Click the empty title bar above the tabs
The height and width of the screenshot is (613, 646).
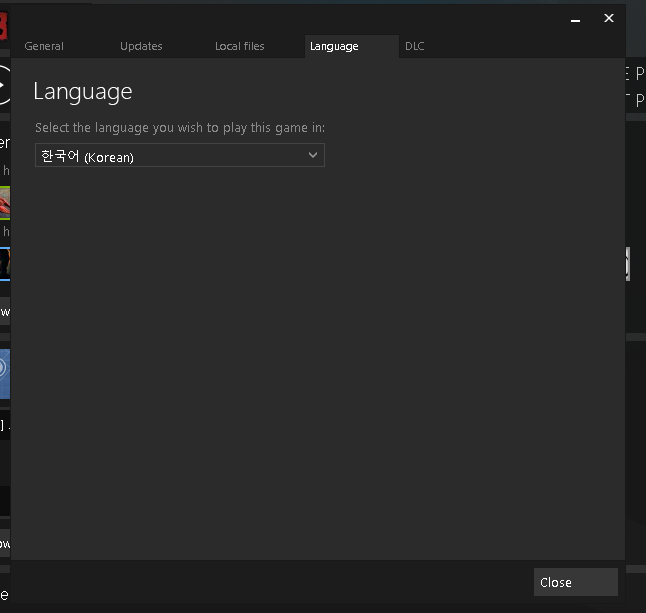click(300, 18)
